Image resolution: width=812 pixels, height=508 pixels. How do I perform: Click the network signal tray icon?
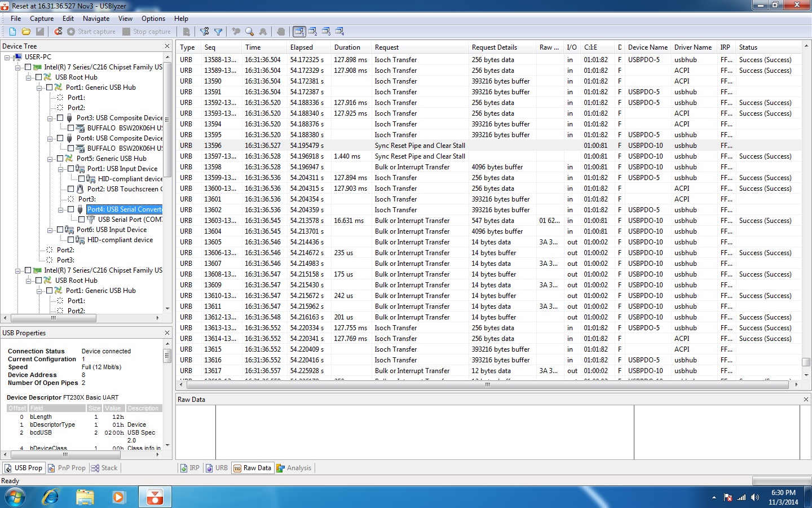click(x=742, y=497)
